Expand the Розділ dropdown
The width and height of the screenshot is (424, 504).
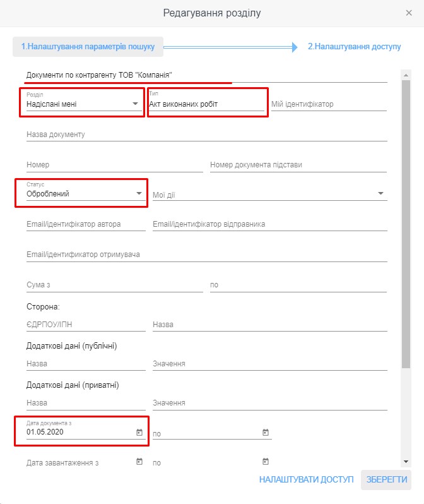(135, 104)
